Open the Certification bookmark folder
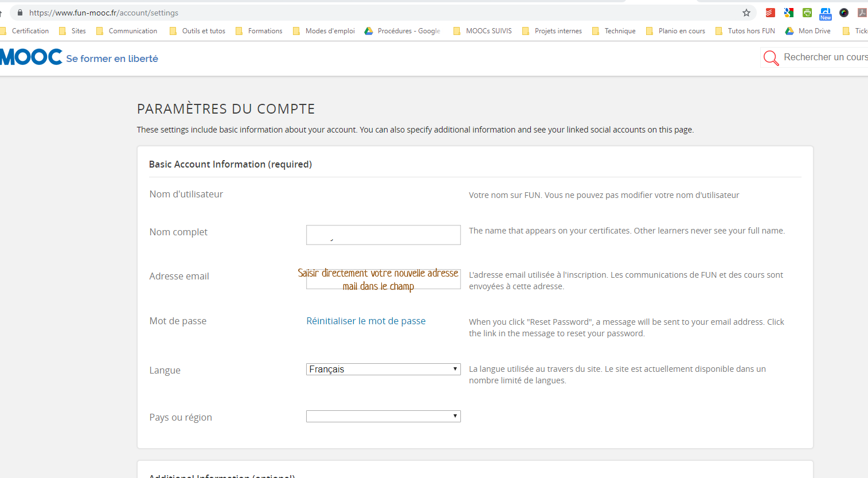868x478 pixels. click(25, 31)
